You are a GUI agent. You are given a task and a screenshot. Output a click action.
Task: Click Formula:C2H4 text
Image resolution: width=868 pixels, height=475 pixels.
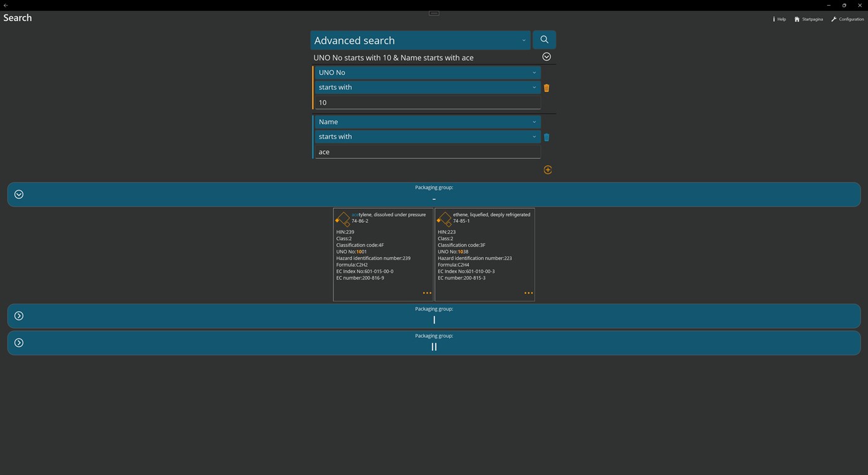coord(454,265)
